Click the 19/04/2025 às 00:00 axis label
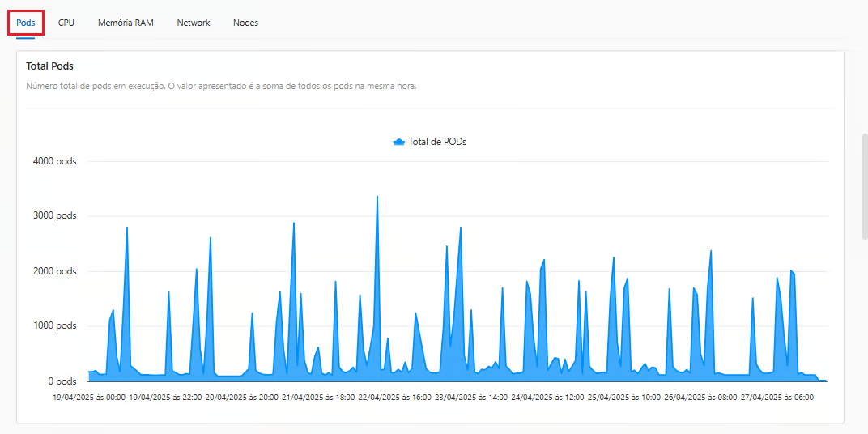Image resolution: width=868 pixels, height=434 pixels. tap(89, 398)
